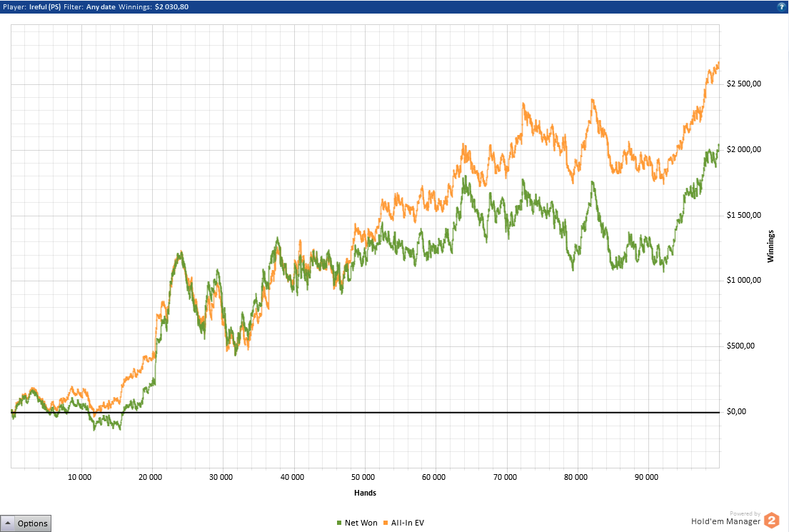789x532 pixels.
Task: Click the Winnings: $2 030,80 header value
Action: tap(154, 7)
